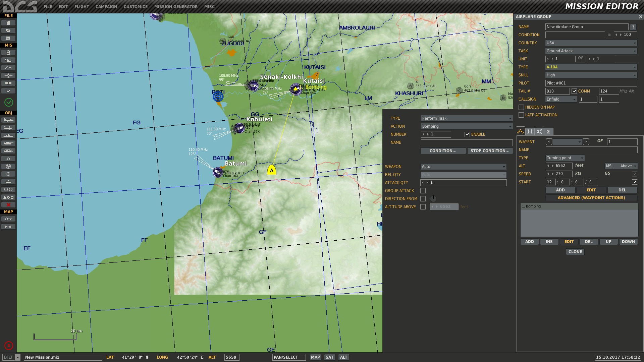Open the FLIGHT menu
This screenshot has width=644, height=362.
pos(82,7)
